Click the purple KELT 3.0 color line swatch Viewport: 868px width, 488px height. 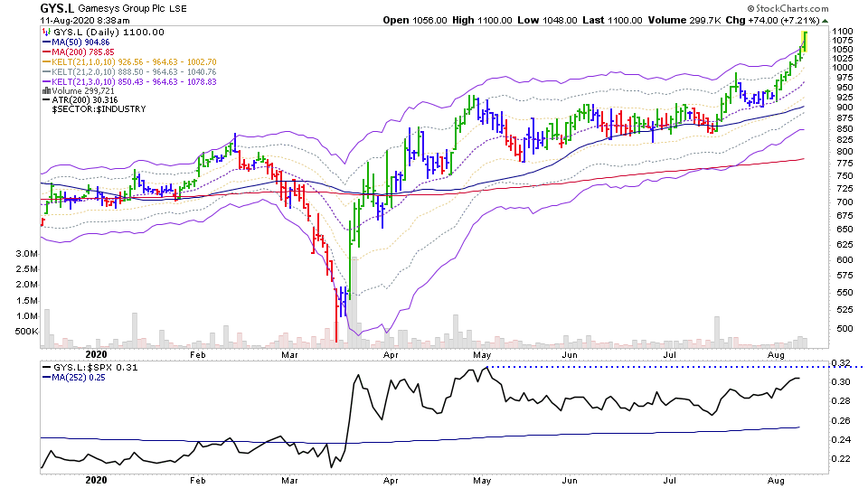click(x=46, y=82)
